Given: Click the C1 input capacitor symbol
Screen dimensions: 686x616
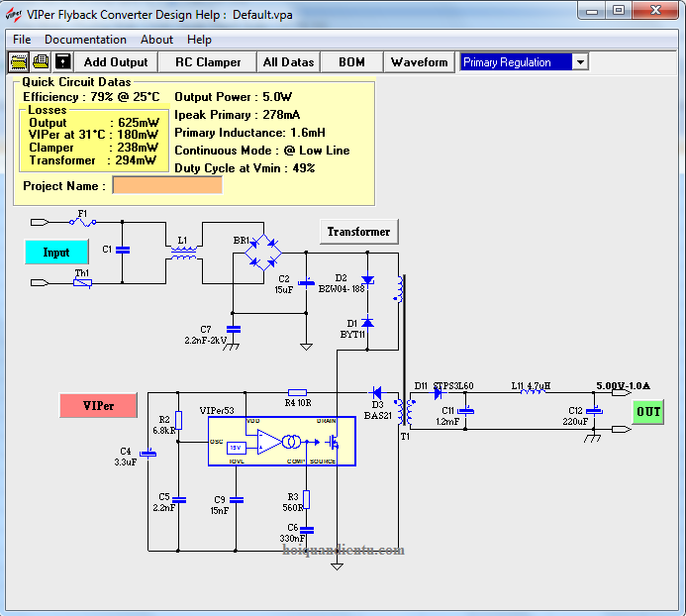Looking at the screenshot, I should [123, 250].
